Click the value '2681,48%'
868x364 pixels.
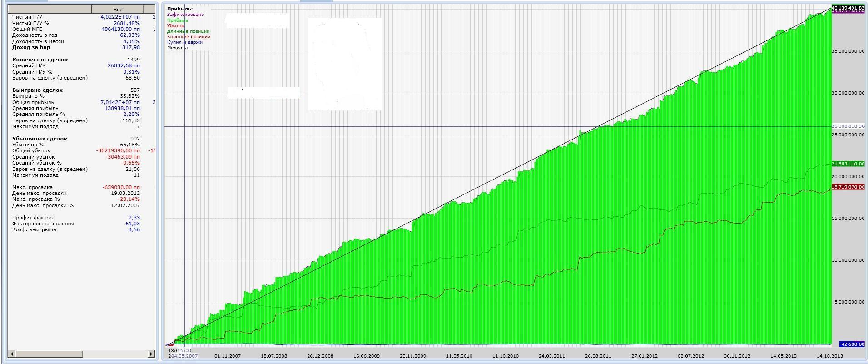(127, 23)
